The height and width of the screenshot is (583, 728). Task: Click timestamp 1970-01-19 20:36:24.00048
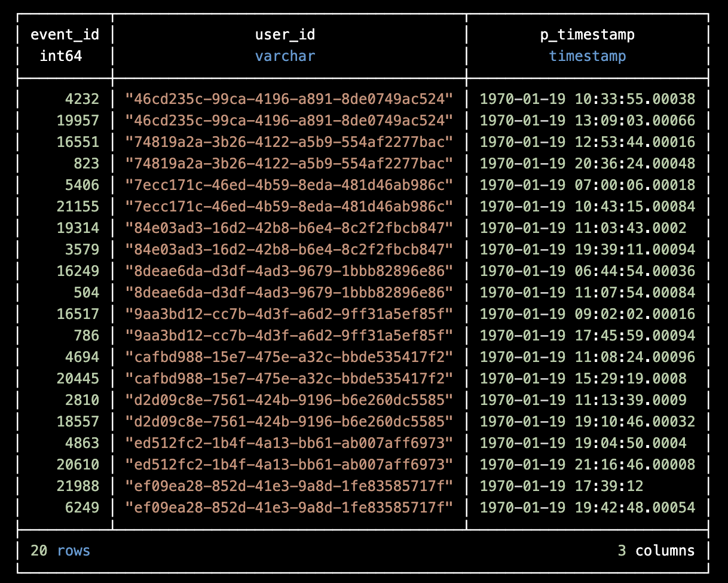(x=587, y=164)
